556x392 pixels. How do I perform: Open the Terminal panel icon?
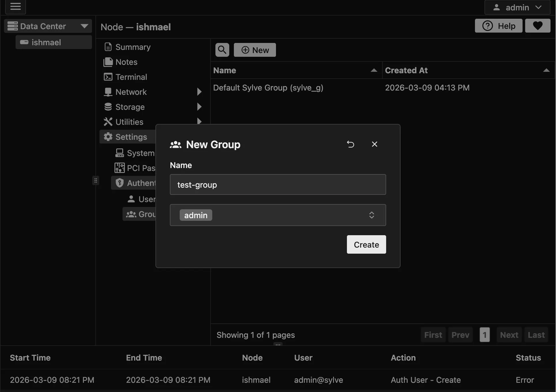point(108,77)
